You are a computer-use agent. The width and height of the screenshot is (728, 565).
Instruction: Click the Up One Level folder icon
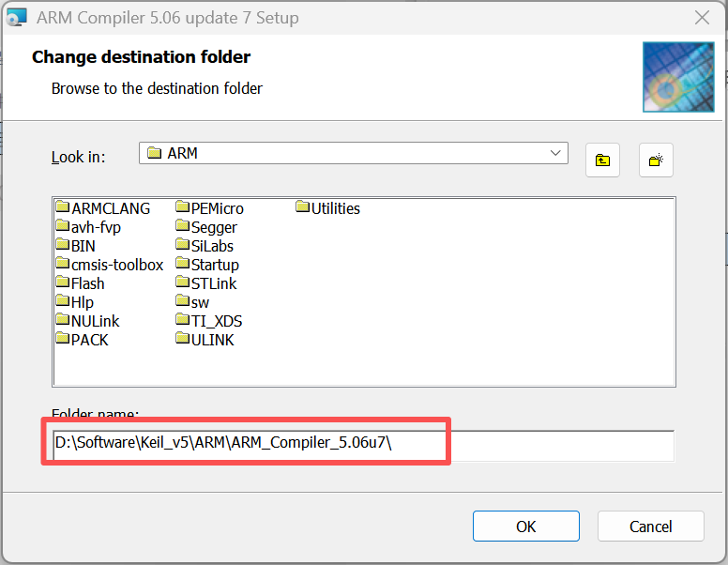(x=602, y=160)
